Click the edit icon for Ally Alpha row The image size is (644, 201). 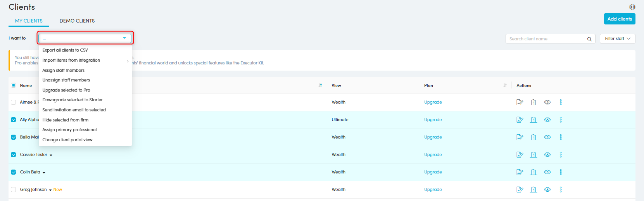click(520, 120)
